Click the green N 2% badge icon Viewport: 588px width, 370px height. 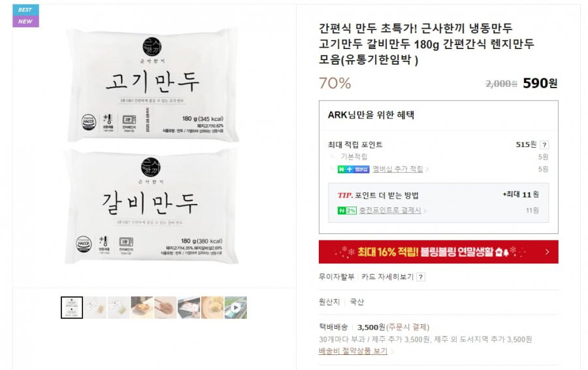coord(347,210)
